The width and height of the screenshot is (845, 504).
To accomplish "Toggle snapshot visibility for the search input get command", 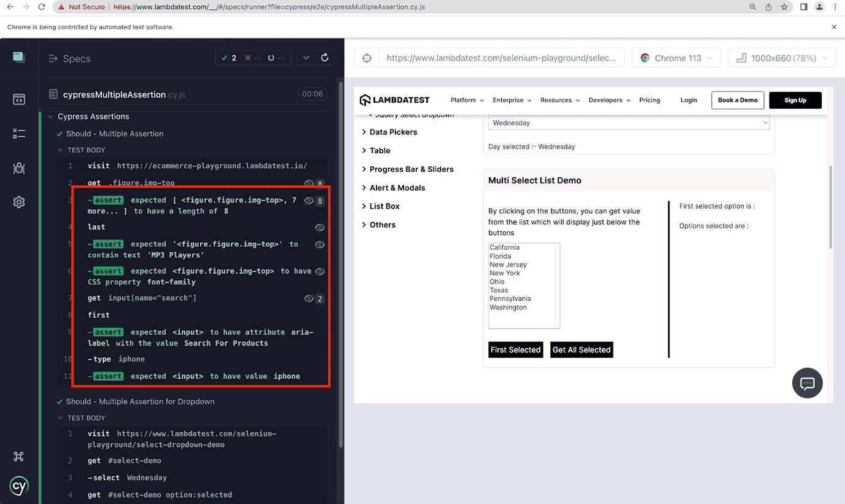I will (x=309, y=299).
